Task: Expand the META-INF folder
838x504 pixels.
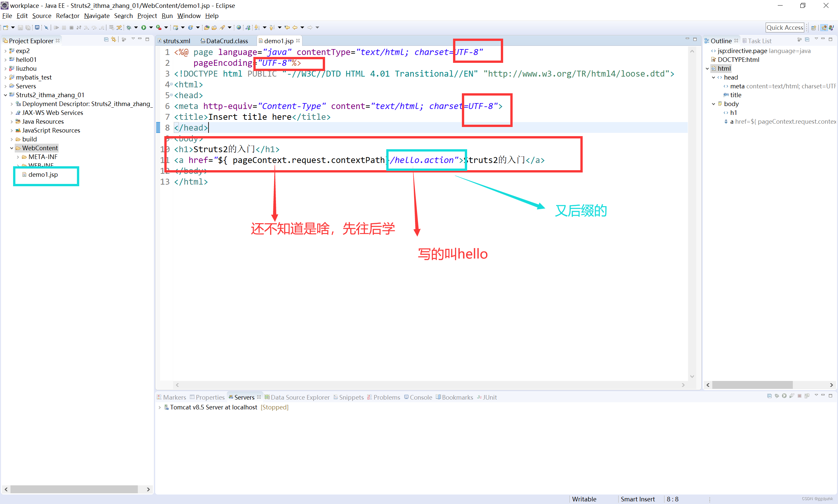Action: 18,157
